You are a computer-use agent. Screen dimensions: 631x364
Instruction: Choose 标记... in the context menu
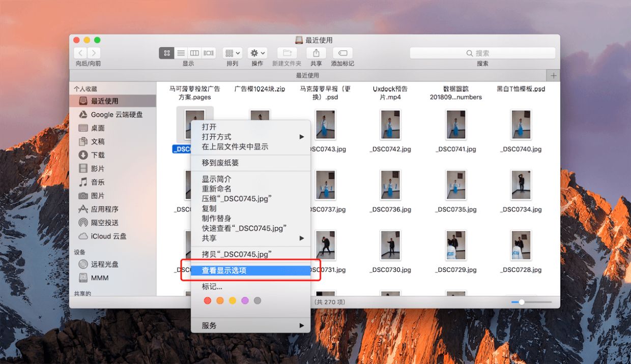click(x=250, y=287)
